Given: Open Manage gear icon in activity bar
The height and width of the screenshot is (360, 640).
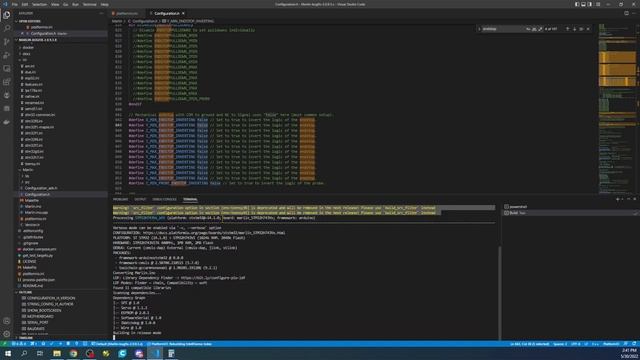Looking at the screenshot, I should pyautogui.click(x=7, y=334).
